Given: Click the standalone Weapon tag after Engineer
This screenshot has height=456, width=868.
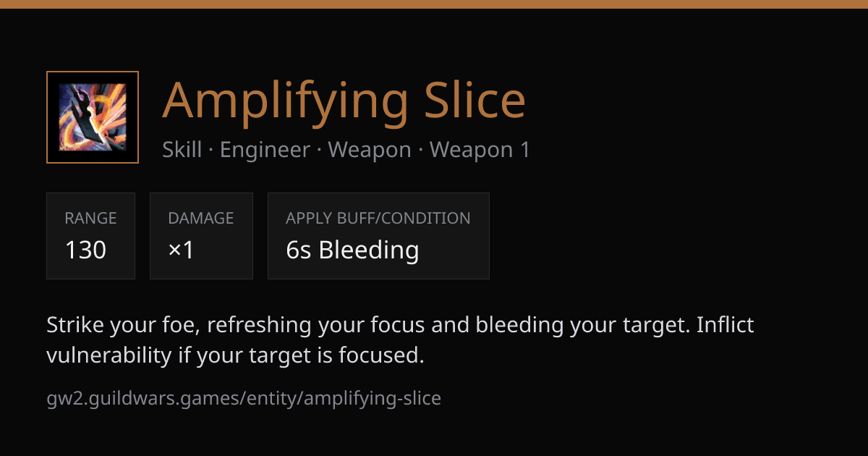Looking at the screenshot, I should click(370, 150).
